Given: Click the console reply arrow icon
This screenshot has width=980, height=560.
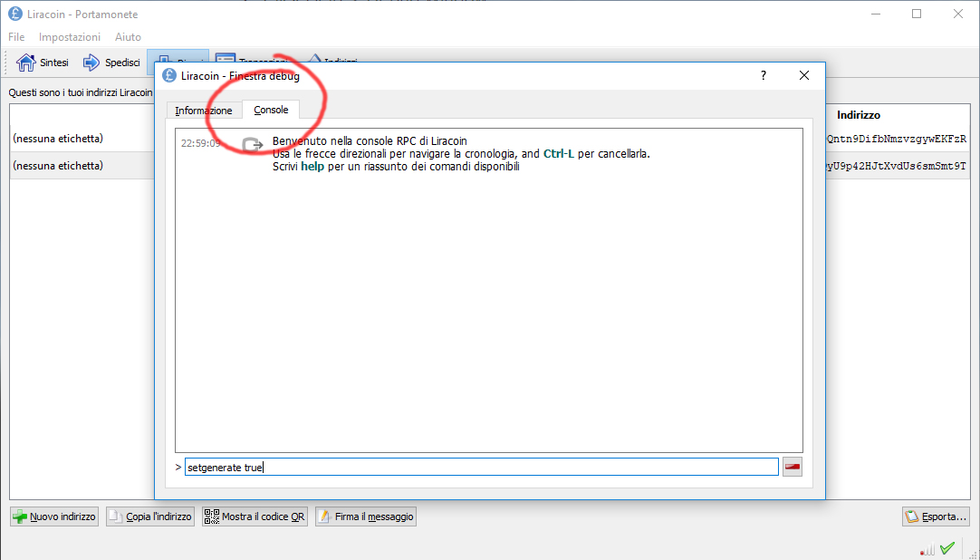Looking at the screenshot, I should tap(253, 145).
